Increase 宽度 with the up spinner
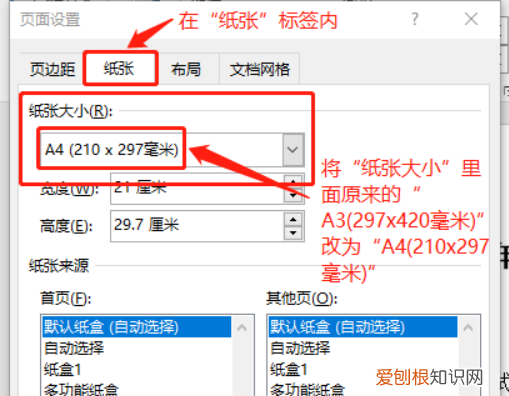 click(293, 181)
